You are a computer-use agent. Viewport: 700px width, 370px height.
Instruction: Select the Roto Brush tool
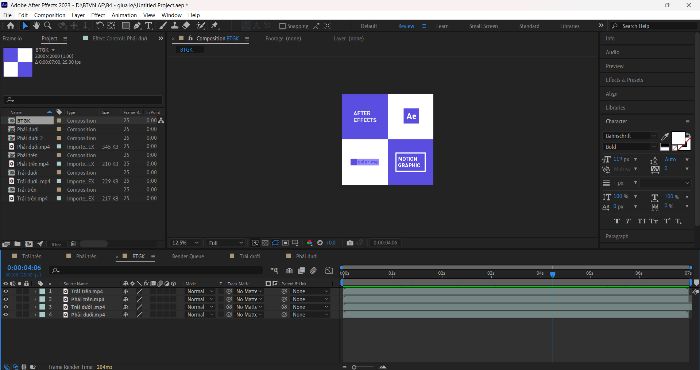201,26
